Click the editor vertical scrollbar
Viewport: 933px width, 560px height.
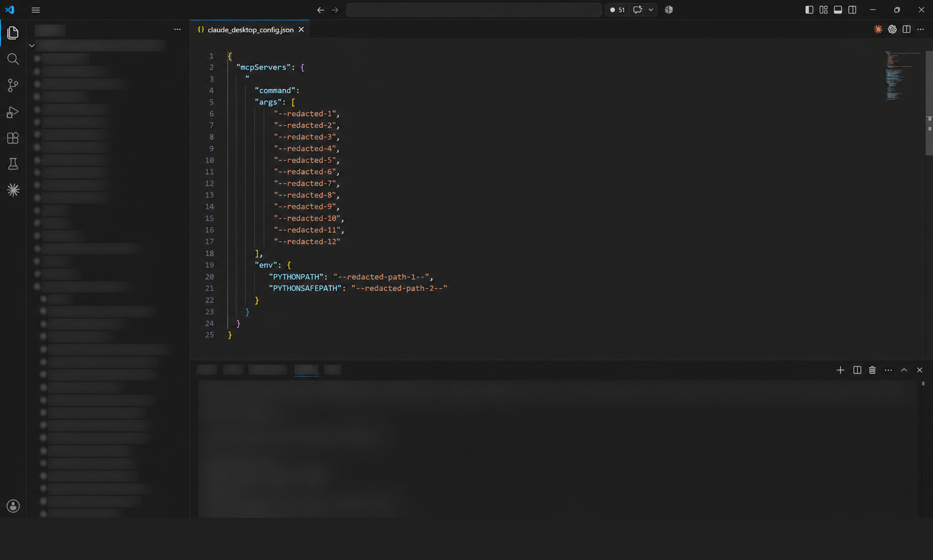[x=929, y=103]
